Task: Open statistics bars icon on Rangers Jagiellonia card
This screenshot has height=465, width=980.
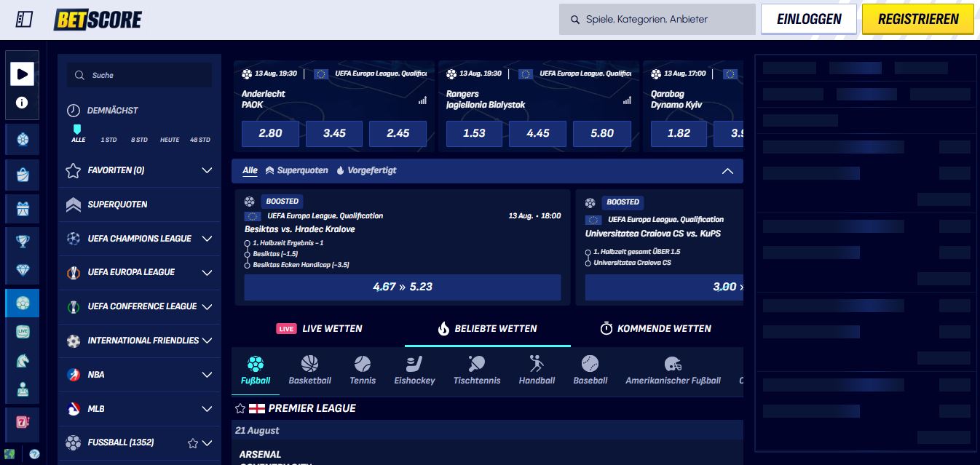Action: pyautogui.click(x=627, y=100)
